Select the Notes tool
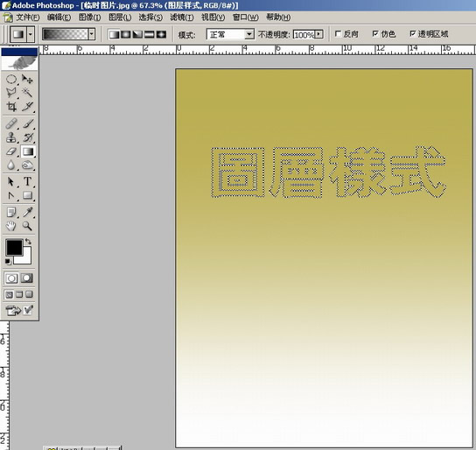The width and height of the screenshot is (476, 450). click(x=11, y=212)
